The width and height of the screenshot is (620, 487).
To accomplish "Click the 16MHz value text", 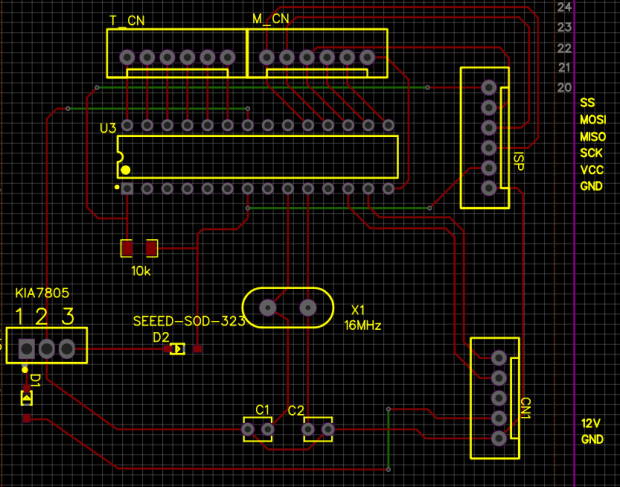I will point(363,326).
